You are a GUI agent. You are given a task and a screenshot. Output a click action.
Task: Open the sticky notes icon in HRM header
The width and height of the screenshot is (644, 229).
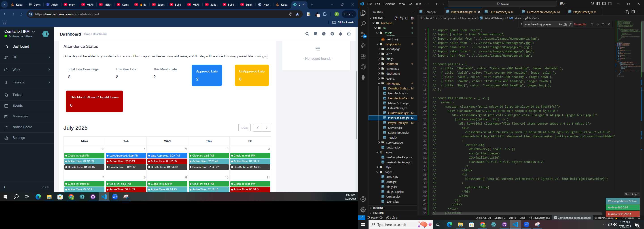pyautogui.click(x=316, y=34)
